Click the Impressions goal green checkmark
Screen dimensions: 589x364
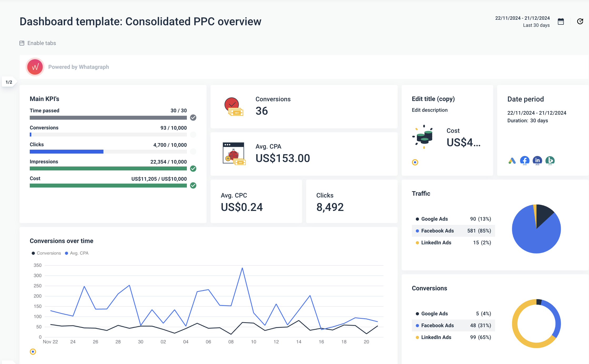[x=193, y=169]
